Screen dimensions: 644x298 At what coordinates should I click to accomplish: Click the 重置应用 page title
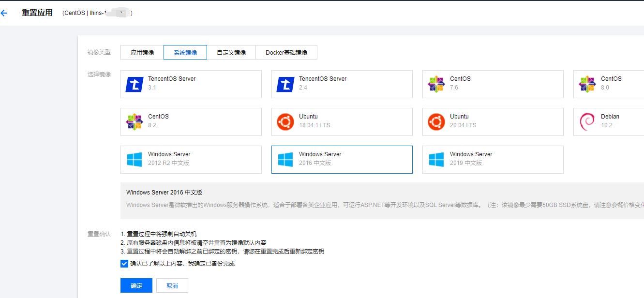coord(37,13)
